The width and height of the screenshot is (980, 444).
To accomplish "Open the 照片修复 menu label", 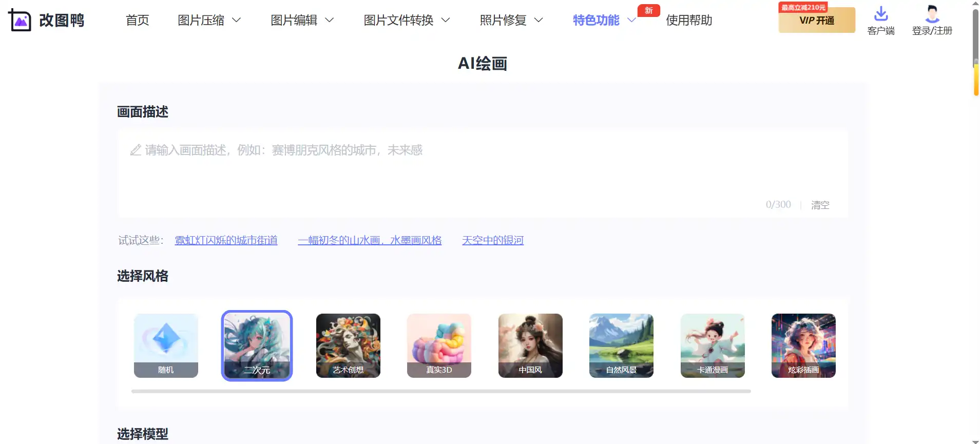I will (x=503, y=20).
